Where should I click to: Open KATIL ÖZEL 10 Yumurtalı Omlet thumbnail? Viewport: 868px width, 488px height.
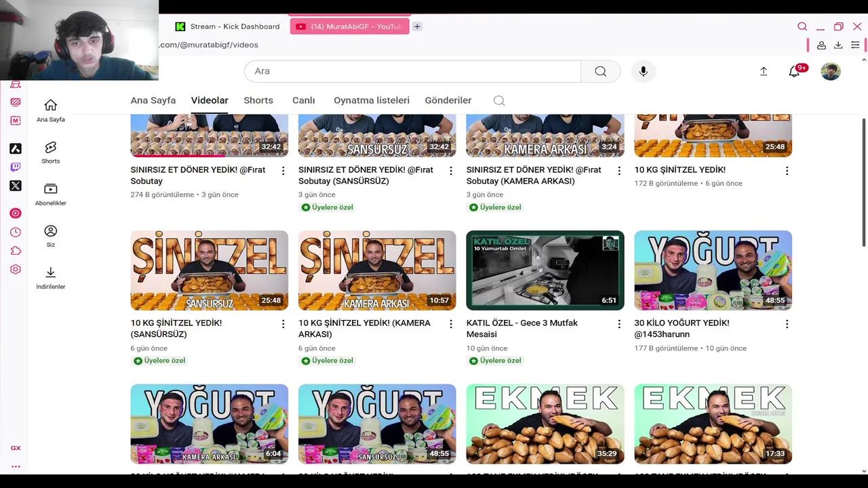(x=545, y=270)
